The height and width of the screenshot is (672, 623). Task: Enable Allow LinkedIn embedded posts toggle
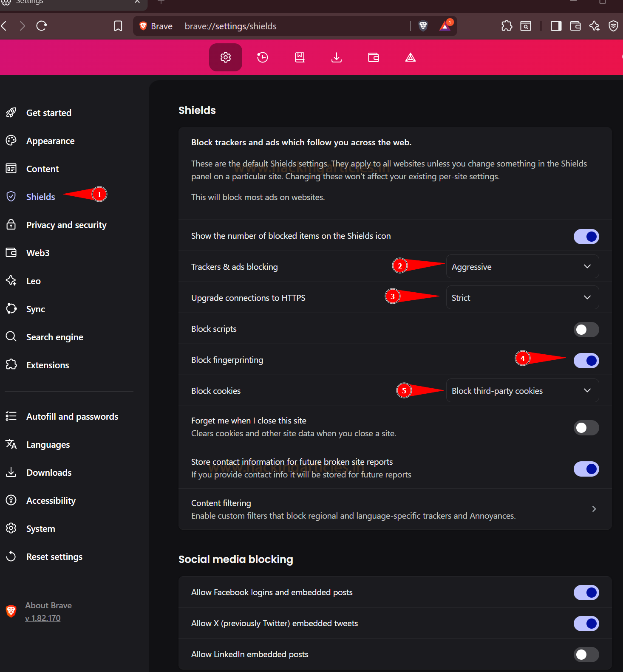586,655
